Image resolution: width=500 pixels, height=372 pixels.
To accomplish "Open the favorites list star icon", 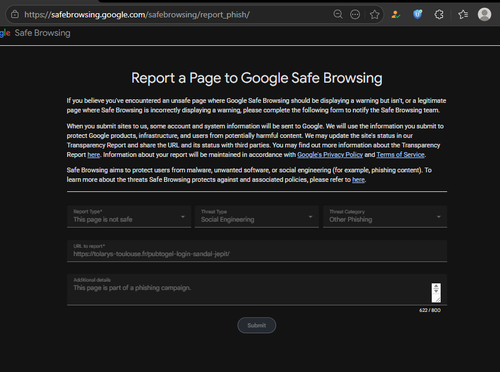I will (463, 14).
